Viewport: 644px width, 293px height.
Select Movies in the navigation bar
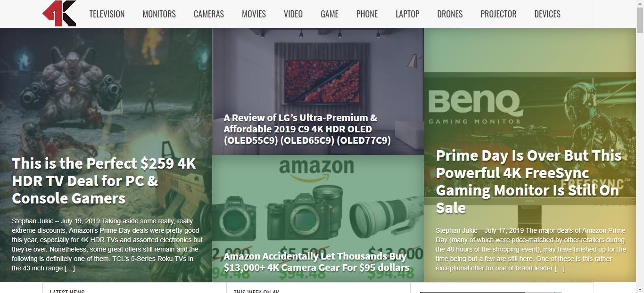coord(254,14)
